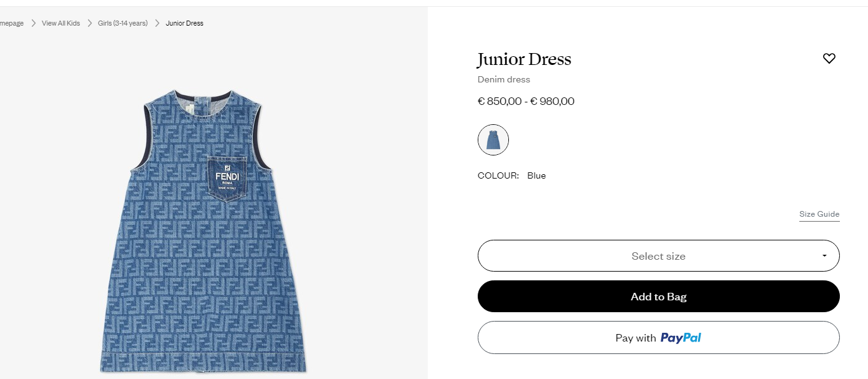Pay with PayPal button
This screenshot has width=868, height=379.
pos(658,338)
